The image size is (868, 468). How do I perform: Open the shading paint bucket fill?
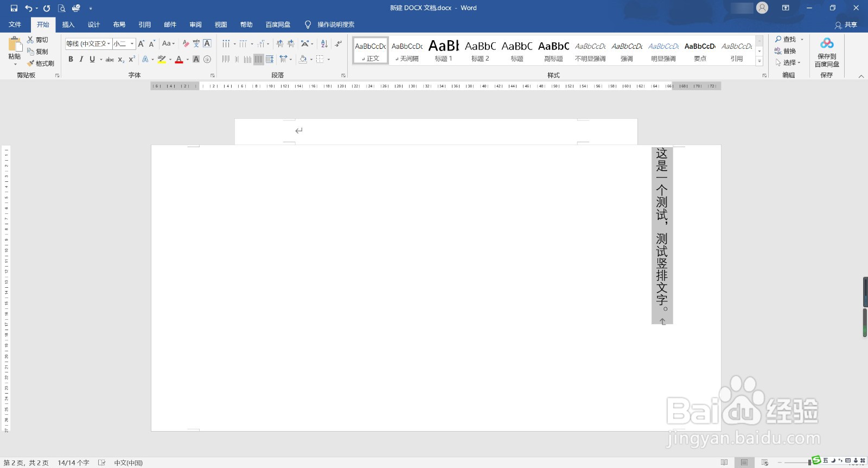(x=303, y=59)
